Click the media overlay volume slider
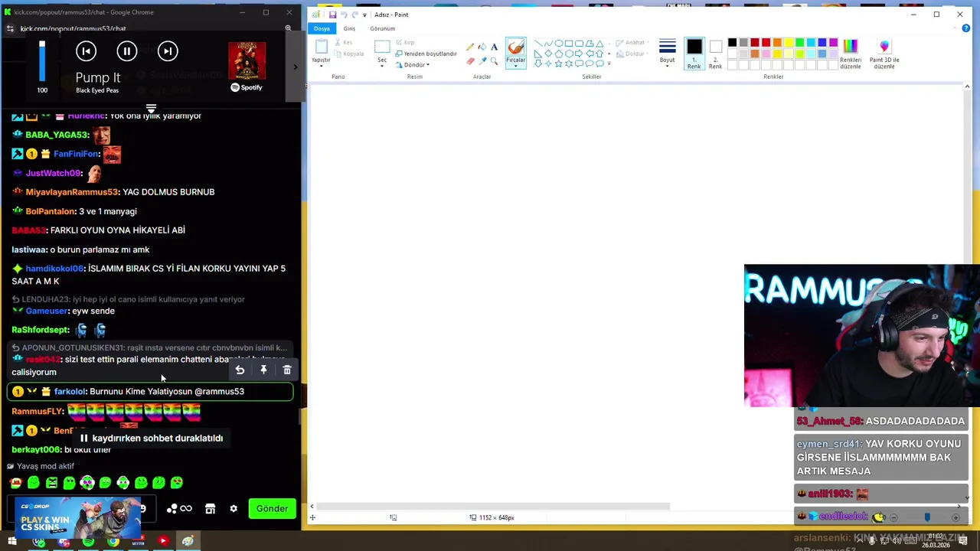980x551 pixels. (x=42, y=61)
